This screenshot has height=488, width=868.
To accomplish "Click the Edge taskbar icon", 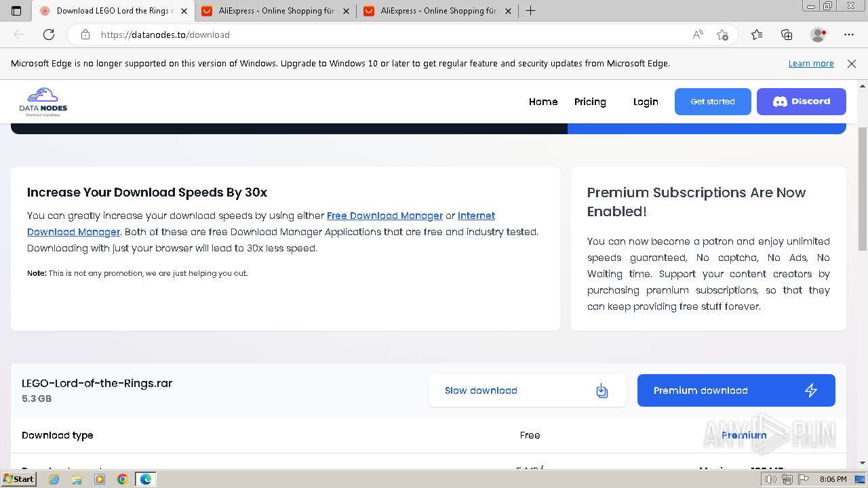I will click(x=145, y=479).
